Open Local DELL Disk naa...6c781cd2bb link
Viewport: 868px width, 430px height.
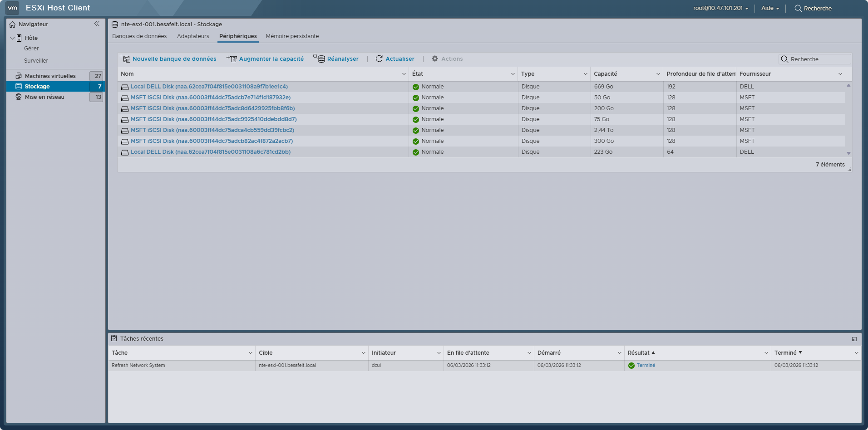(211, 152)
